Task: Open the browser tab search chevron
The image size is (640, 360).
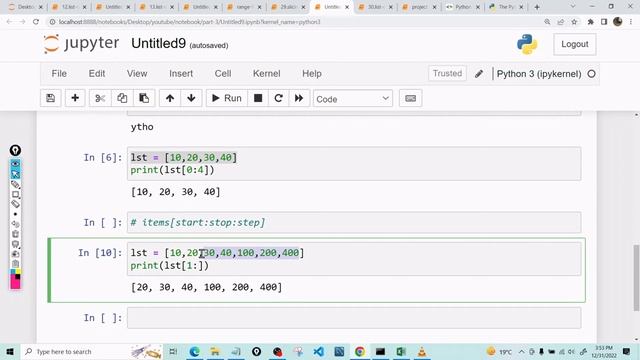Action: pyautogui.click(x=572, y=7)
